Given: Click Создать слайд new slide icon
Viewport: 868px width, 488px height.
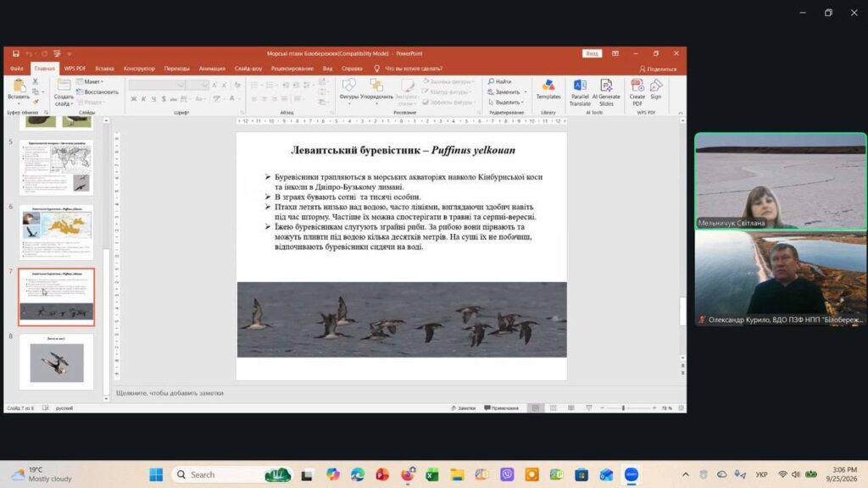Looking at the screenshot, I should pyautogui.click(x=64, y=92).
